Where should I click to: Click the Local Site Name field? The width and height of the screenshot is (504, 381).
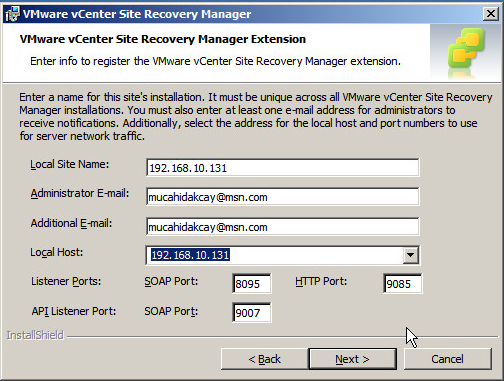[282, 167]
